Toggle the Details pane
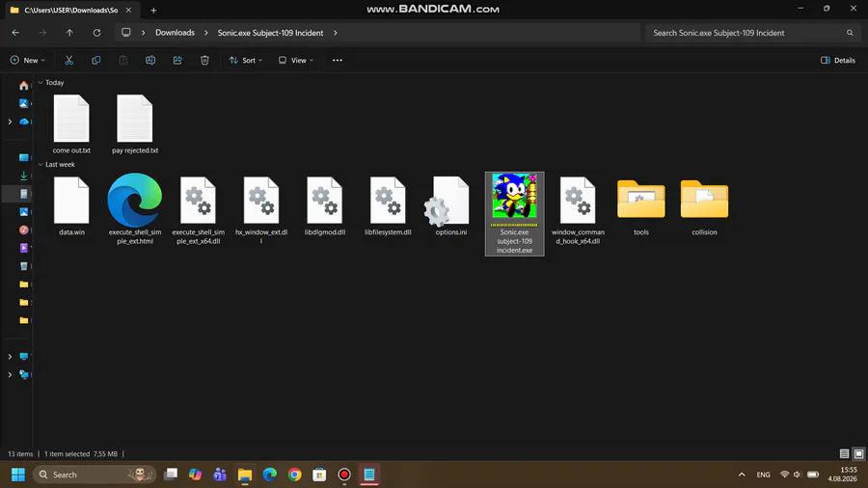Image resolution: width=868 pixels, height=488 pixels. coord(837,61)
